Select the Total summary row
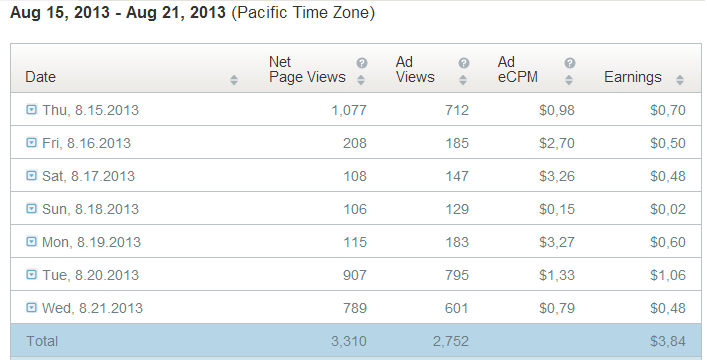 pos(356,340)
